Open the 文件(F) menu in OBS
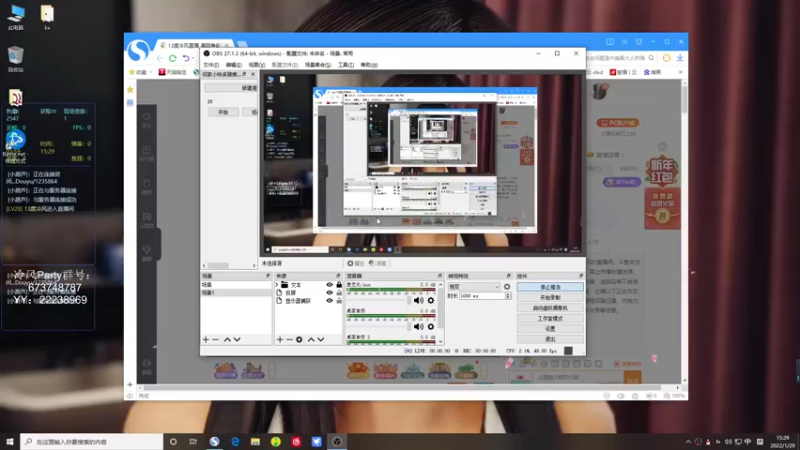 (x=211, y=65)
